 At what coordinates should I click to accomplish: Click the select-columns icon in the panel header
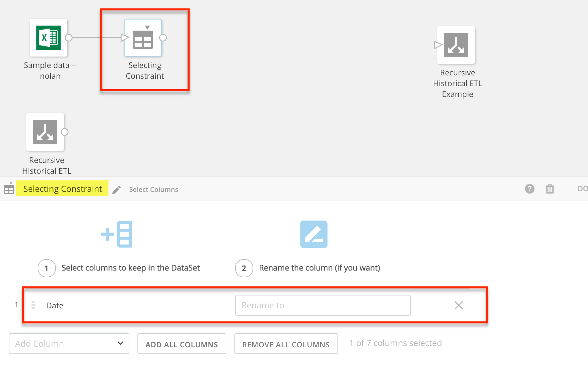(x=8, y=189)
